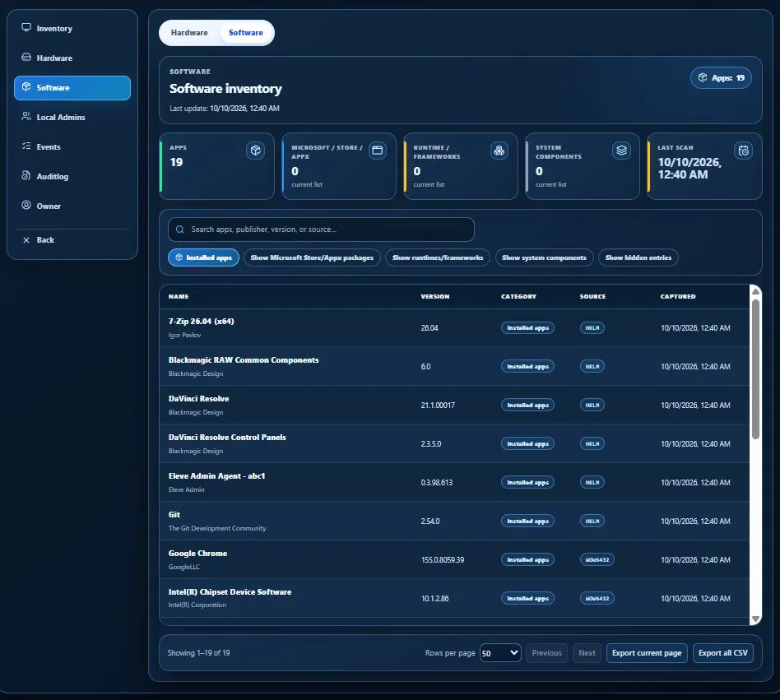Click the scrollbar up arrow

click(x=755, y=291)
